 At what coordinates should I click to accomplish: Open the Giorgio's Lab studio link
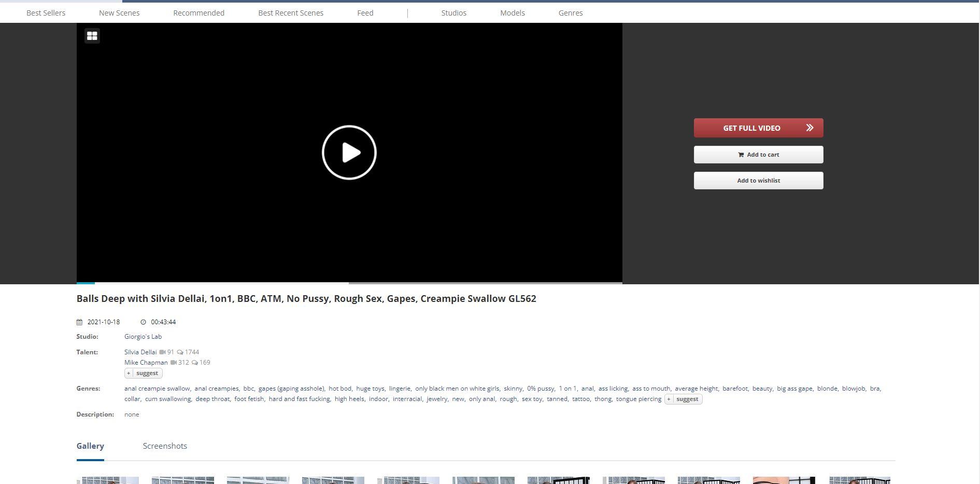click(x=143, y=337)
